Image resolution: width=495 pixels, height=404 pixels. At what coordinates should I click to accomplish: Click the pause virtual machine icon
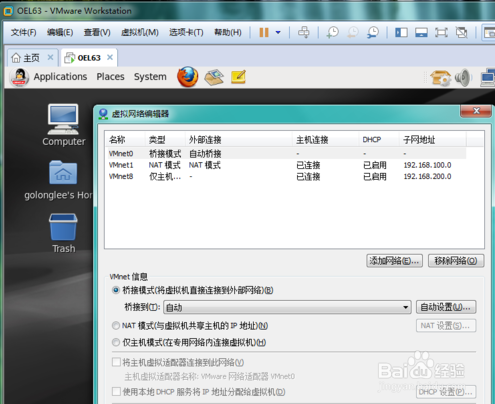[264, 32]
